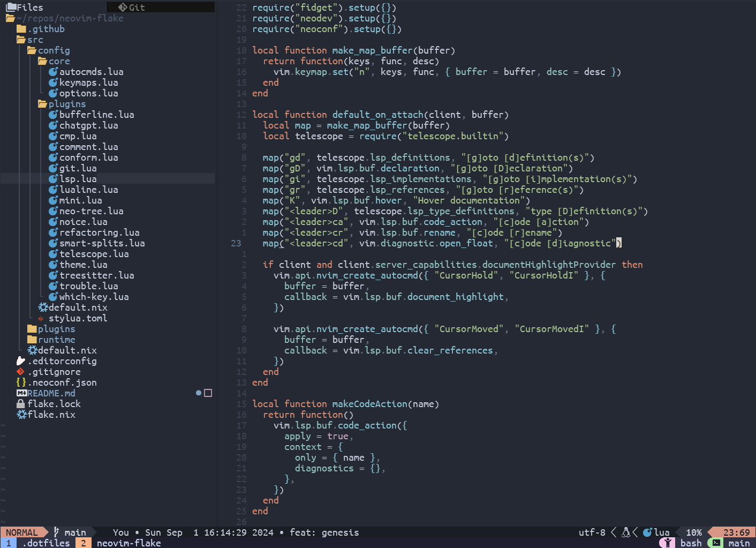Switch to tmux window 1 .dotfiles
Screen dimensions: 756x548
point(37,543)
